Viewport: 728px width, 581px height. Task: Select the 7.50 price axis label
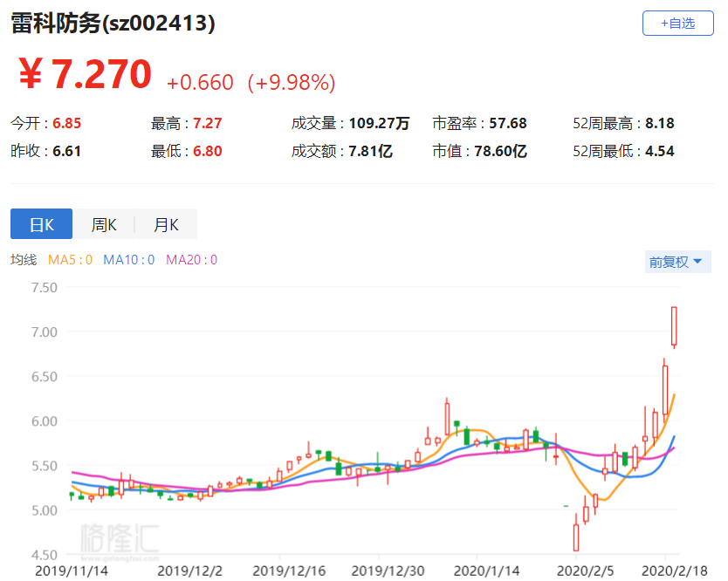click(45, 288)
